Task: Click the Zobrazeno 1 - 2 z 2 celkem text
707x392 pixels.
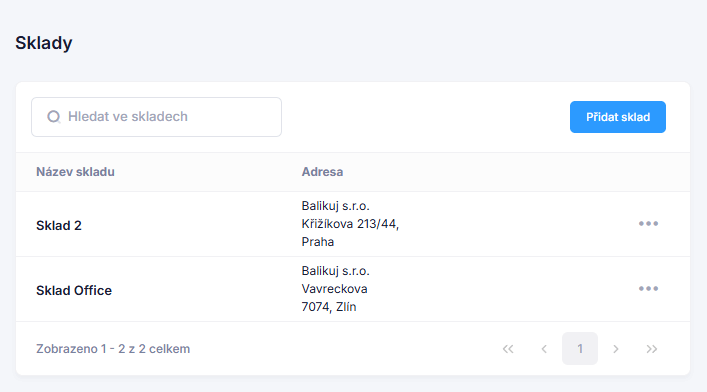Action: [x=113, y=349]
